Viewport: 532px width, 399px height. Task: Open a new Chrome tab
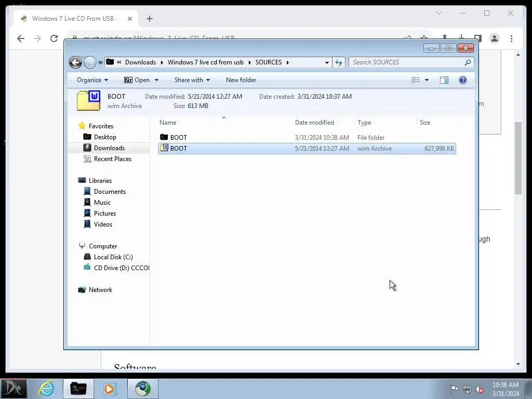[149, 19]
